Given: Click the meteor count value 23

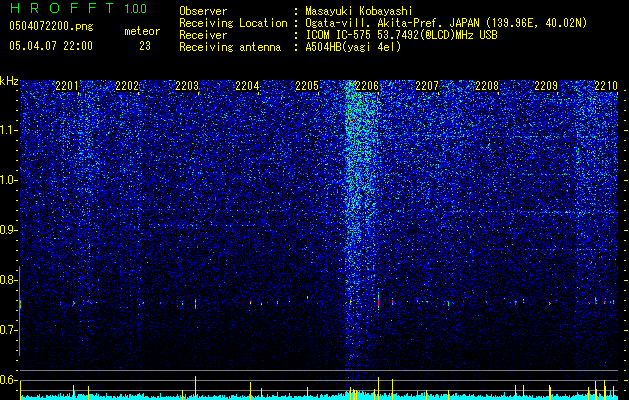Looking at the screenshot, I should pos(145,46).
